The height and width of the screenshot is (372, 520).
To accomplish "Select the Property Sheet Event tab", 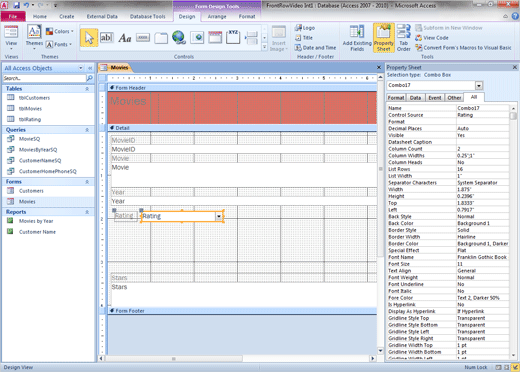I will pyautogui.click(x=435, y=98).
